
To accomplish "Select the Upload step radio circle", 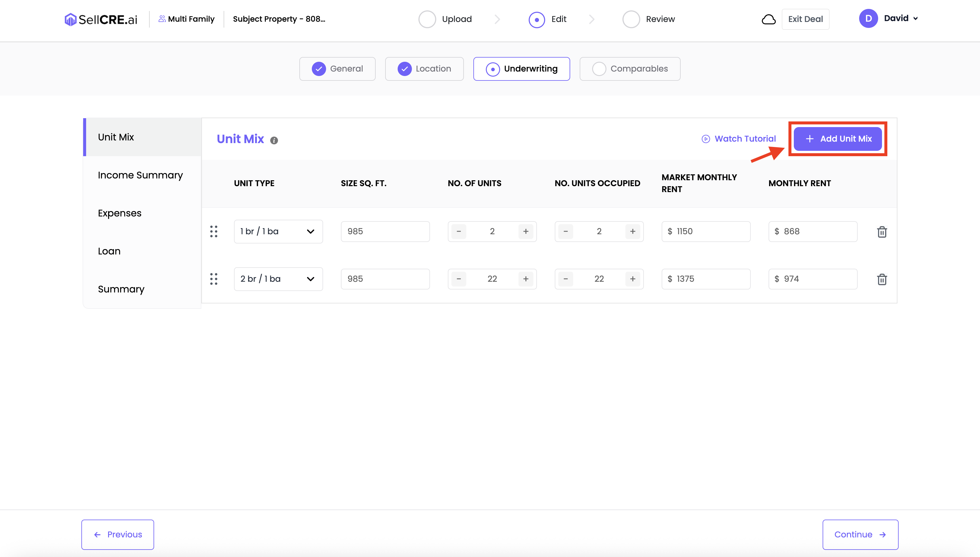I will click(427, 19).
